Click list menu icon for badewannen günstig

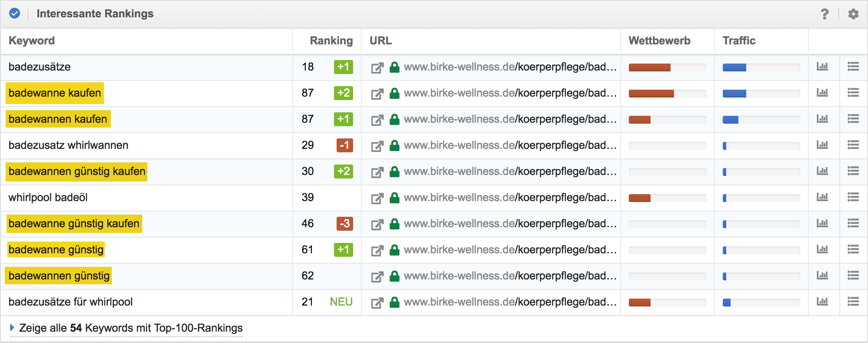[853, 276]
